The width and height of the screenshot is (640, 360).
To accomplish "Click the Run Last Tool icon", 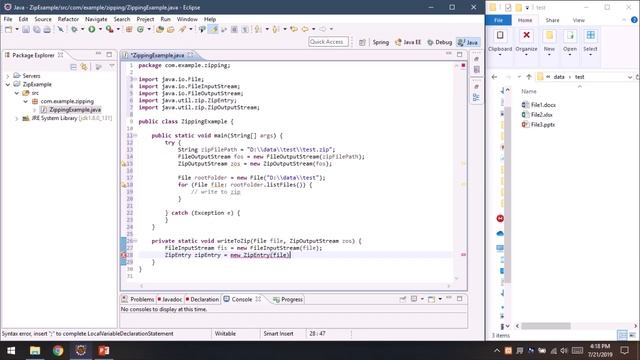I will [109, 29].
